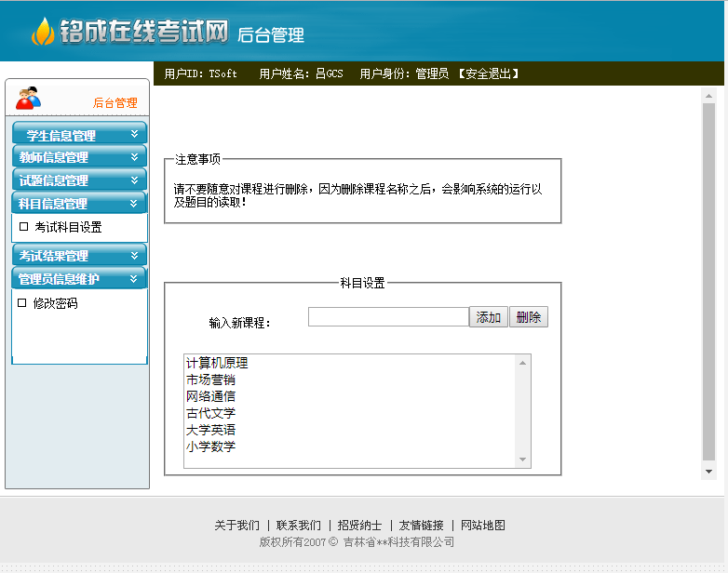Screen dimensions: 728x573
Task: Click course list scroll up arrow
Action: [x=523, y=363]
